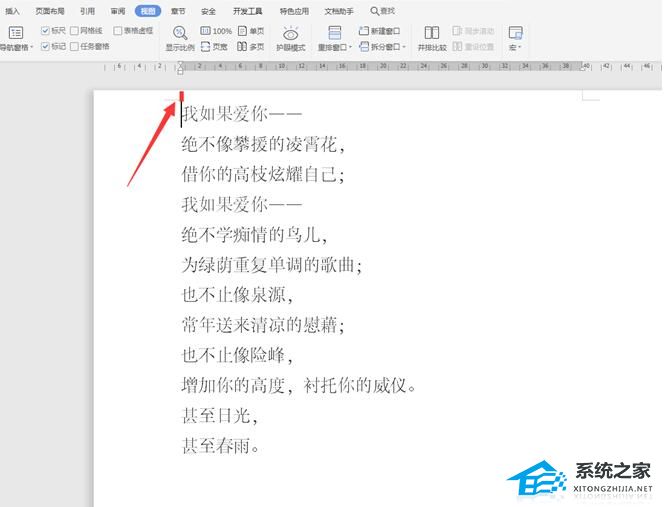Expand the 导航窗格 dropdown arrow
Screen dimensions: 668x507
tap(32, 47)
